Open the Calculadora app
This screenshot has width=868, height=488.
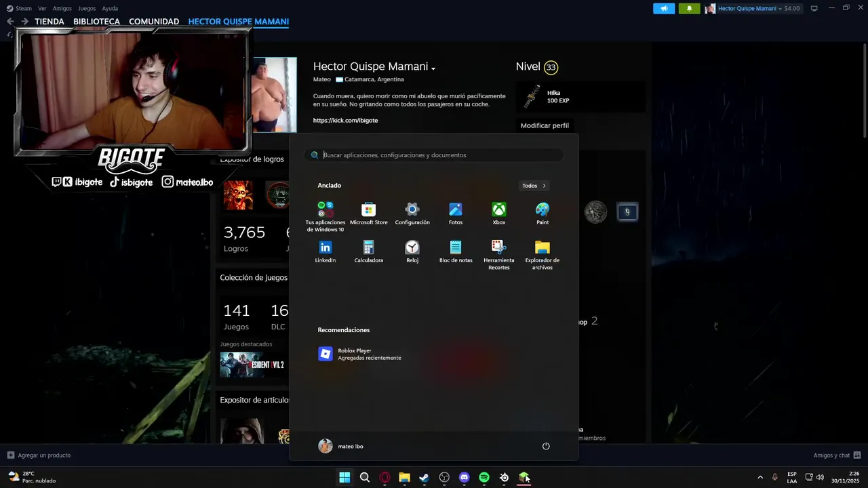(x=368, y=251)
